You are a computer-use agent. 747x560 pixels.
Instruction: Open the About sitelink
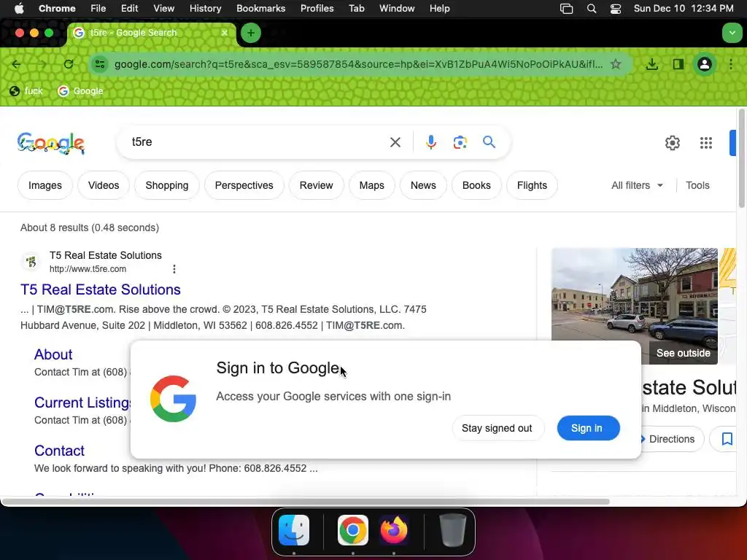coord(53,354)
